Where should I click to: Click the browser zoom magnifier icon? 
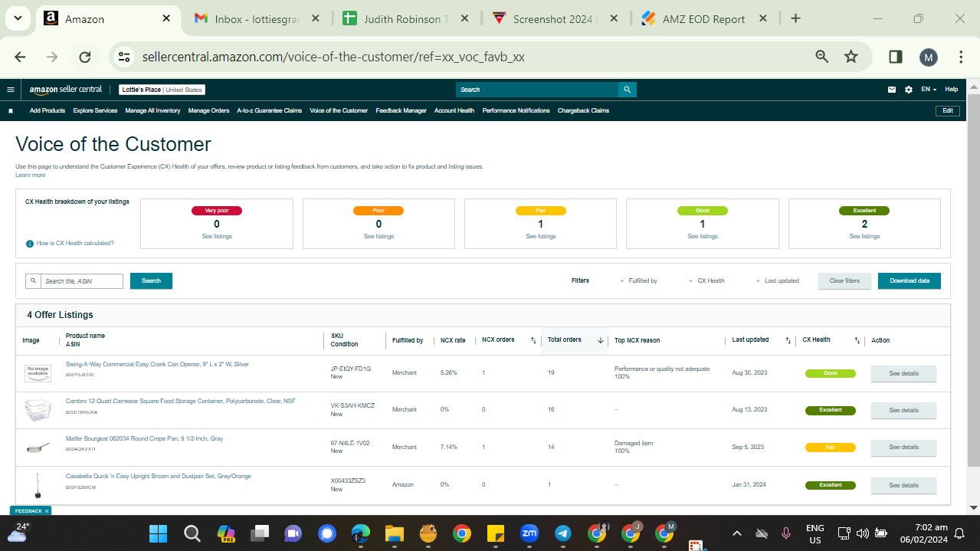[x=822, y=57]
